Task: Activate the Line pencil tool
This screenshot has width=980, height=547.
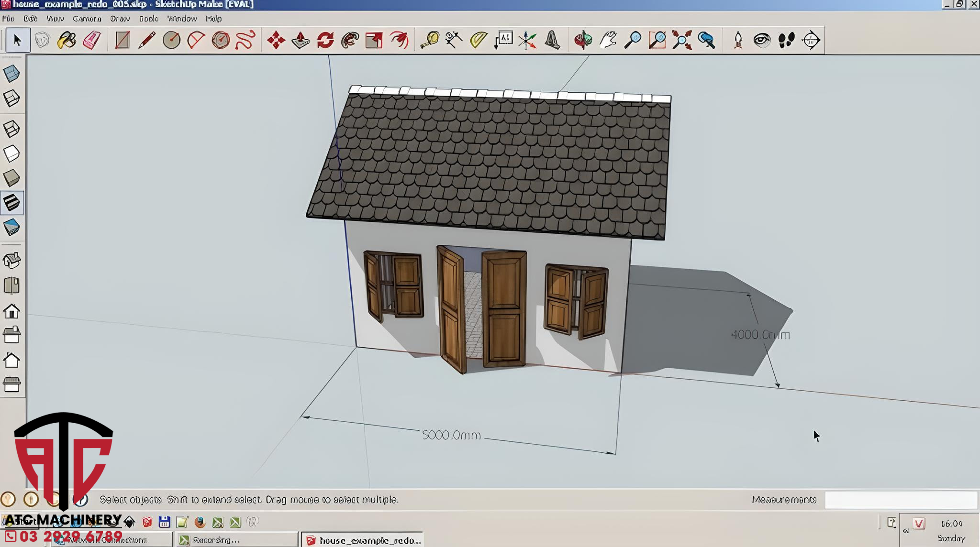Action: [x=146, y=40]
